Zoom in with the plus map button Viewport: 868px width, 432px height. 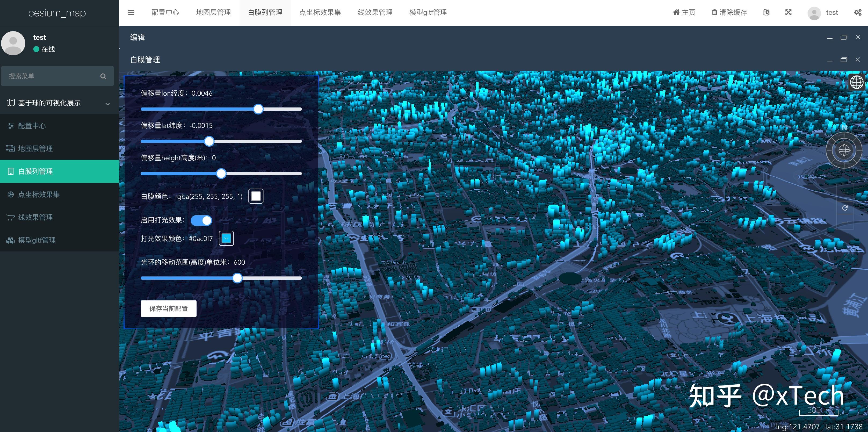(845, 193)
